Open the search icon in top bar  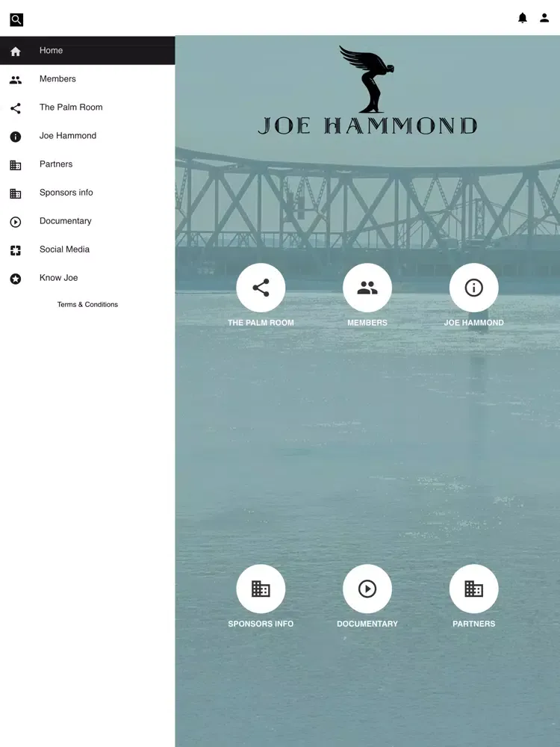pyautogui.click(x=16, y=19)
